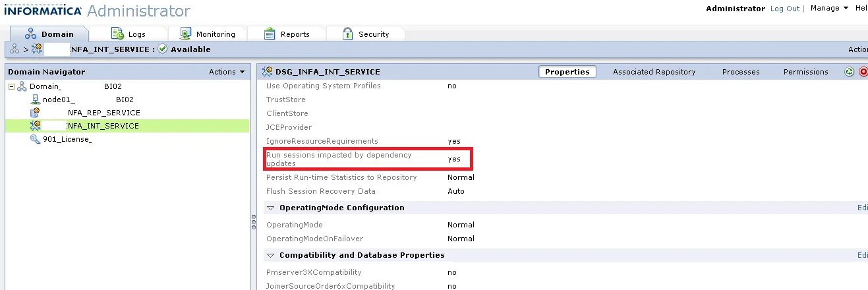This screenshot has height=290, width=868.
Task: Click the Monitoring tab monitor icon
Action: pyautogui.click(x=185, y=34)
